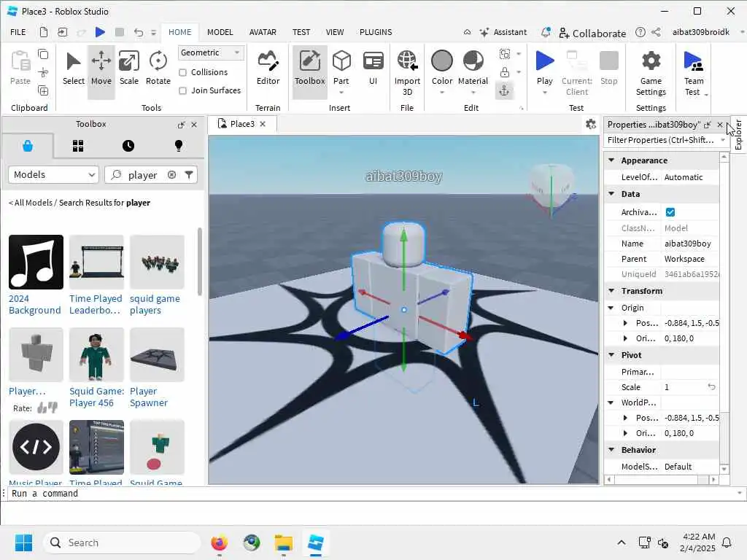Open the FILE menu

18,32
